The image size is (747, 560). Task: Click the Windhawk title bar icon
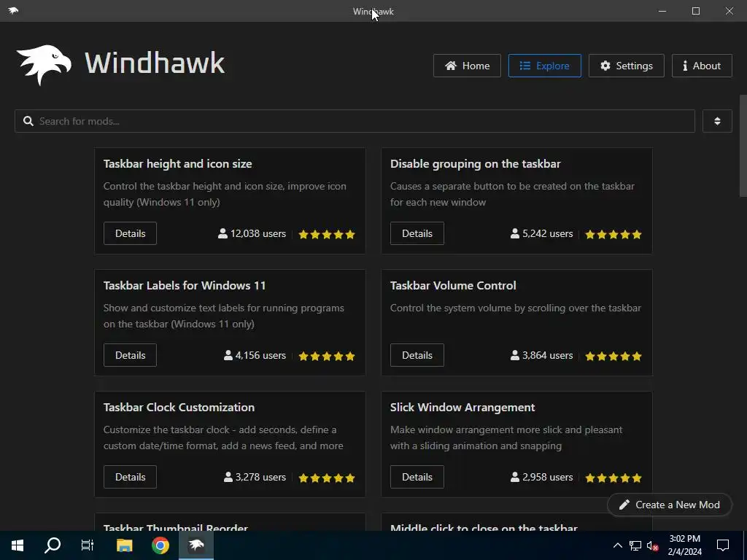coord(13,10)
